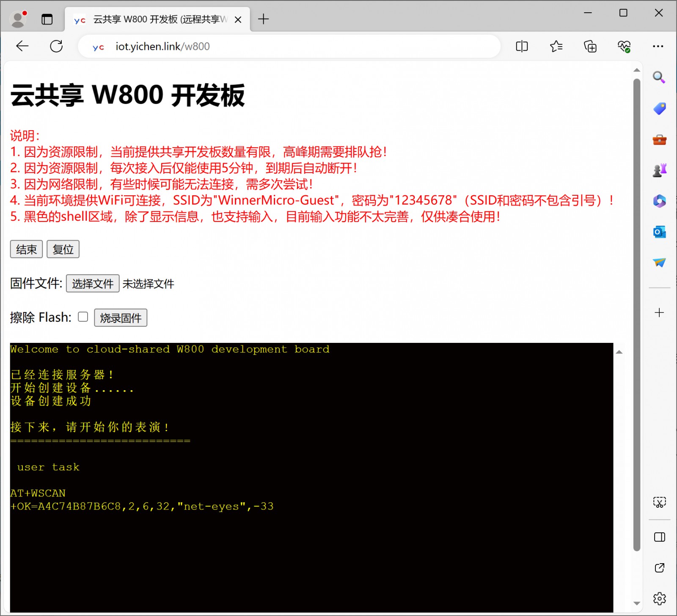
Task: Open the sidebar search icon
Action: pos(659,77)
